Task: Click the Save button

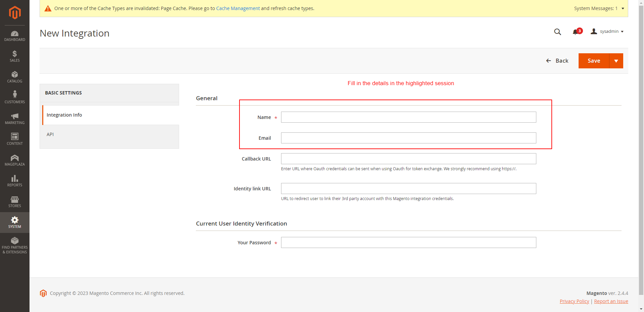Action: pyautogui.click(x=594, y=61)
